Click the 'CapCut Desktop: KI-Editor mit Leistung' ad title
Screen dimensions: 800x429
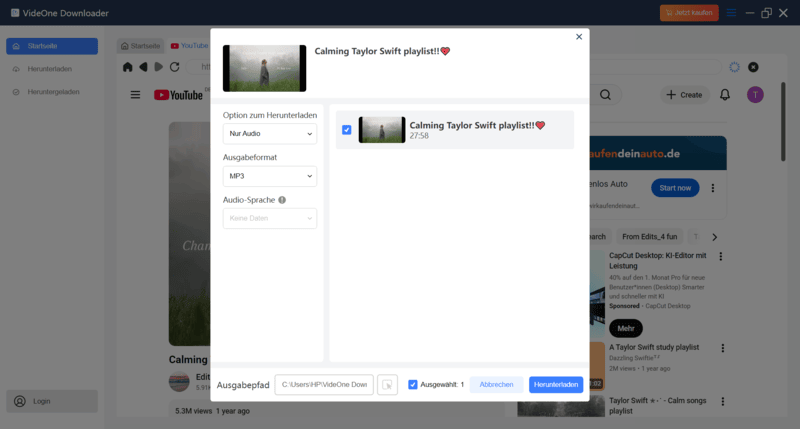coord(658,261)
